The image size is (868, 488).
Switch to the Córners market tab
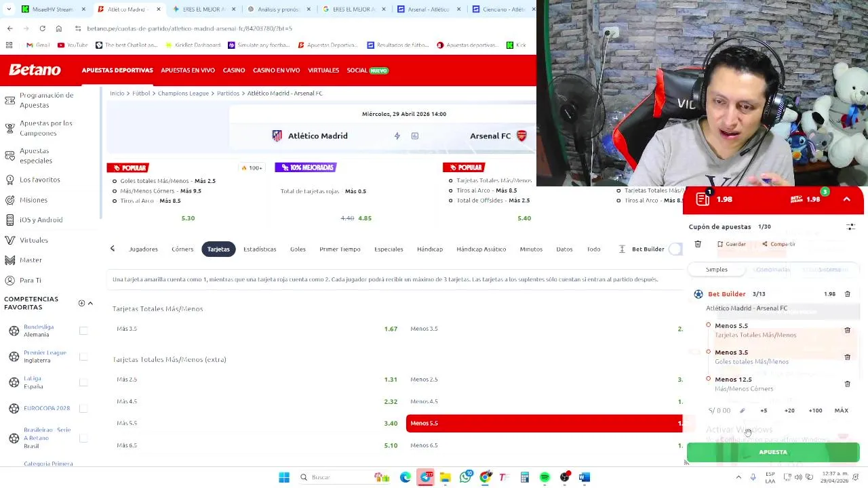tap(182, 249)
